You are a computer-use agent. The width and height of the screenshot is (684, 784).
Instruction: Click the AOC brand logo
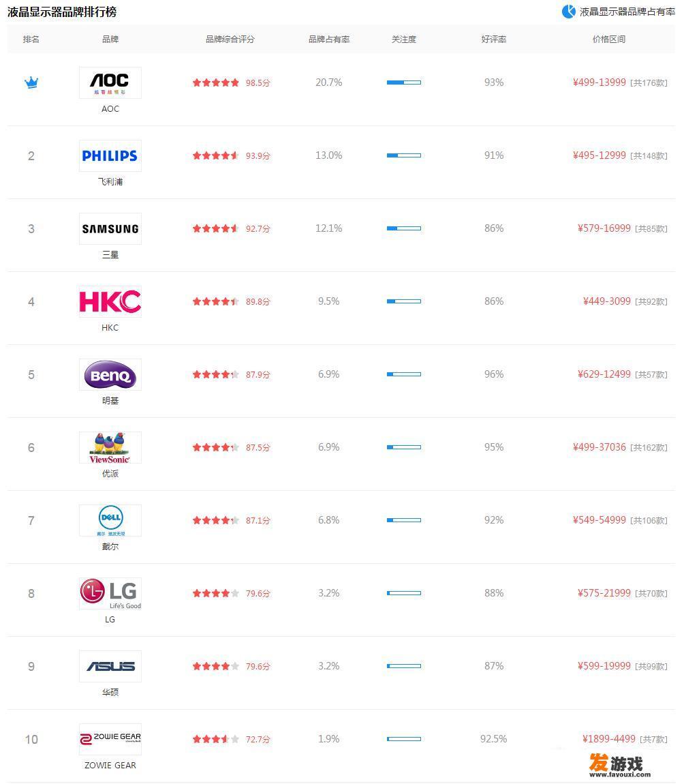tap(110, 82)
